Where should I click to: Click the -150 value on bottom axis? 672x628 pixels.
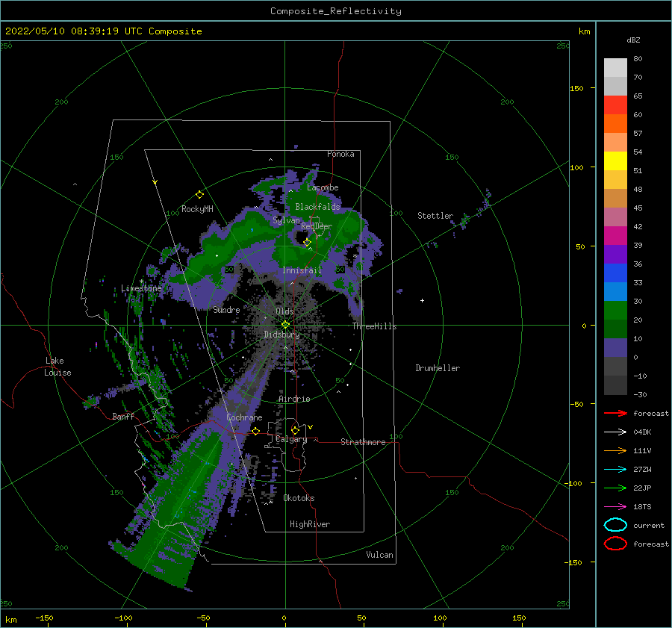[x=44, y=618]
